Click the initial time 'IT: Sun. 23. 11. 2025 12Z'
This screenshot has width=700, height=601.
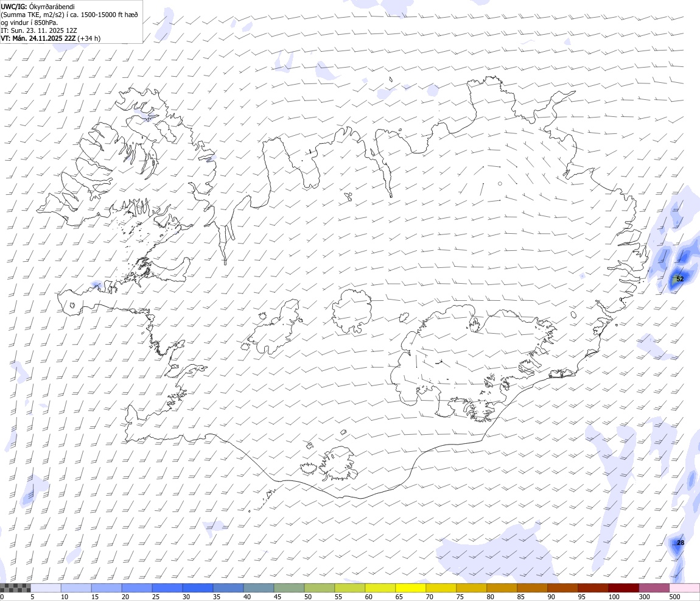coord(39,30)
